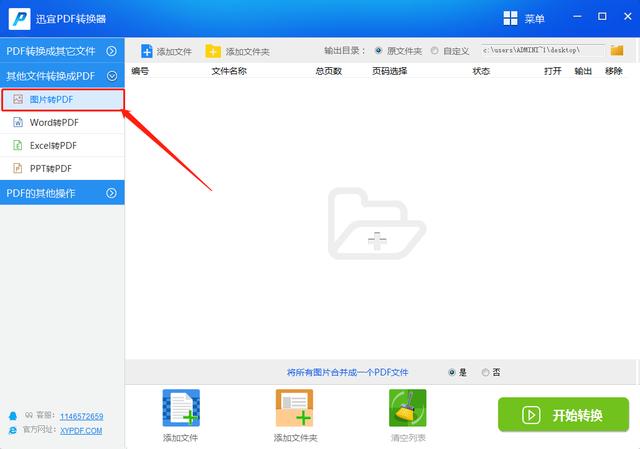Click the 文件名称 column header

tap(229, 71)
